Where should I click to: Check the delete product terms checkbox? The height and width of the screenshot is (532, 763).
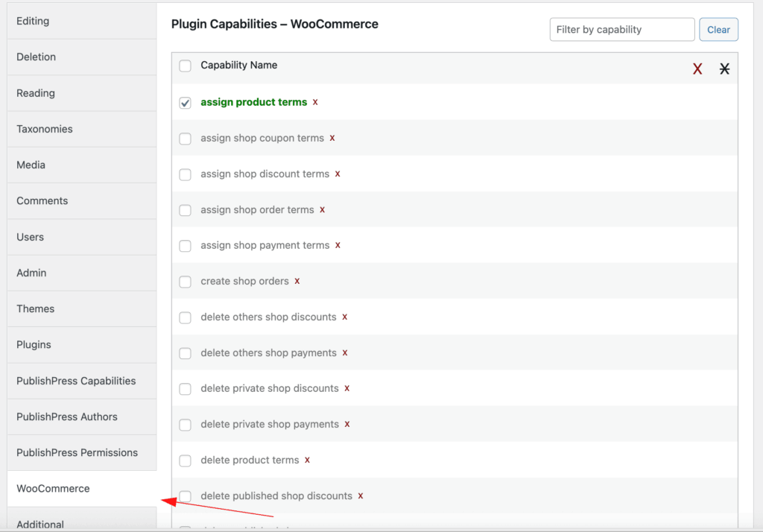(x=185, y=460)
